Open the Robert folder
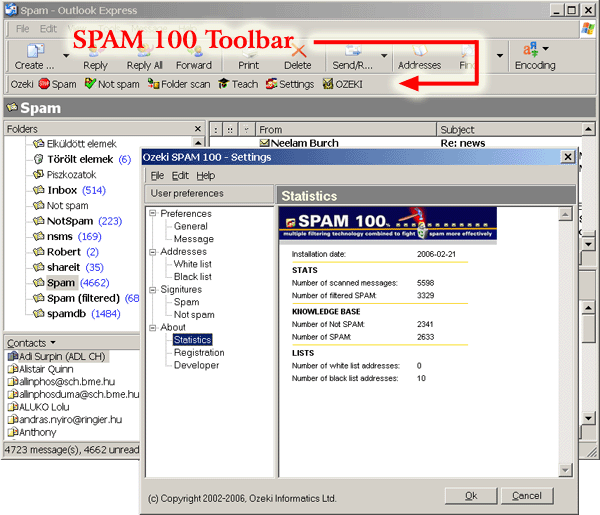 [x=65, y=252]
